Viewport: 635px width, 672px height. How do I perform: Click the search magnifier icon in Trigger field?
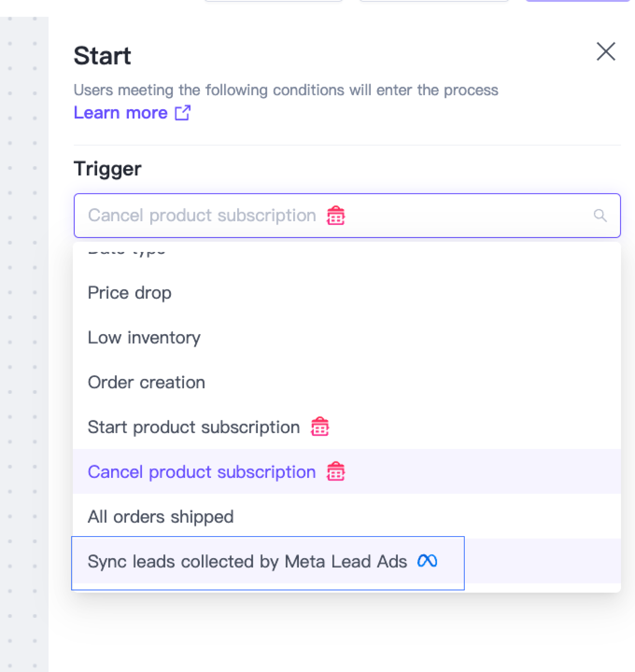pos(600,216)
